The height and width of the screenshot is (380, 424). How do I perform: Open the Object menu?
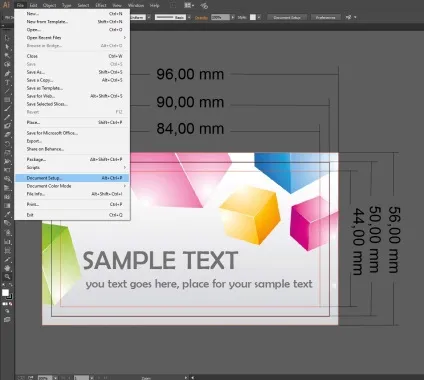[49, 5]
